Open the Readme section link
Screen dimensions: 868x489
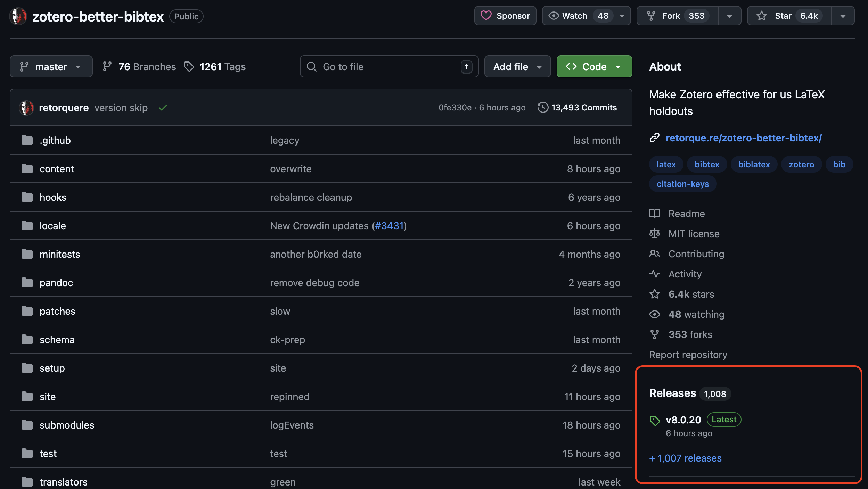(x=686, y=214)
